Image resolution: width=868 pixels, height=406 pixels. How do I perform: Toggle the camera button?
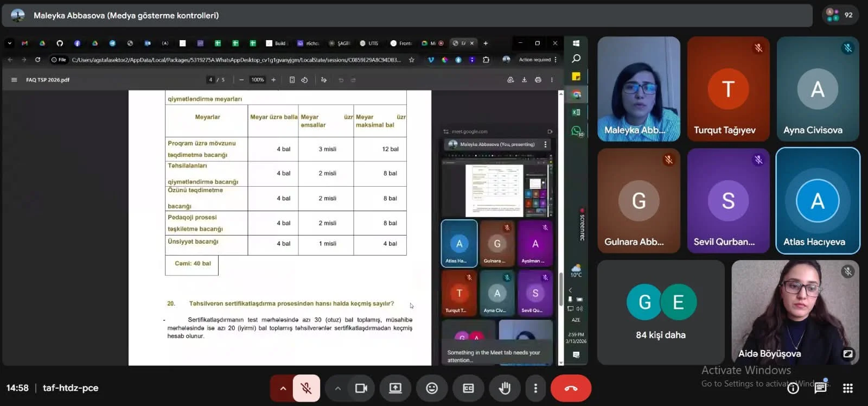click(361, 388)
